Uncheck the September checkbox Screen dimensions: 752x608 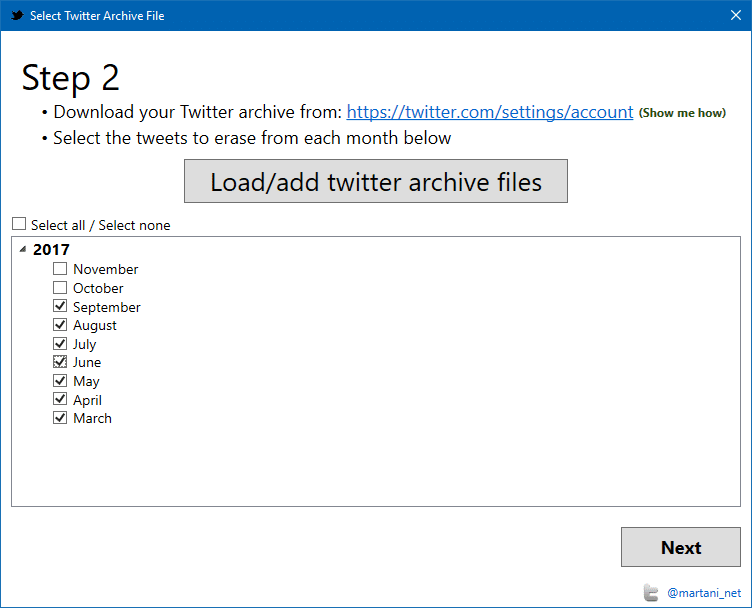pos(60,306)
